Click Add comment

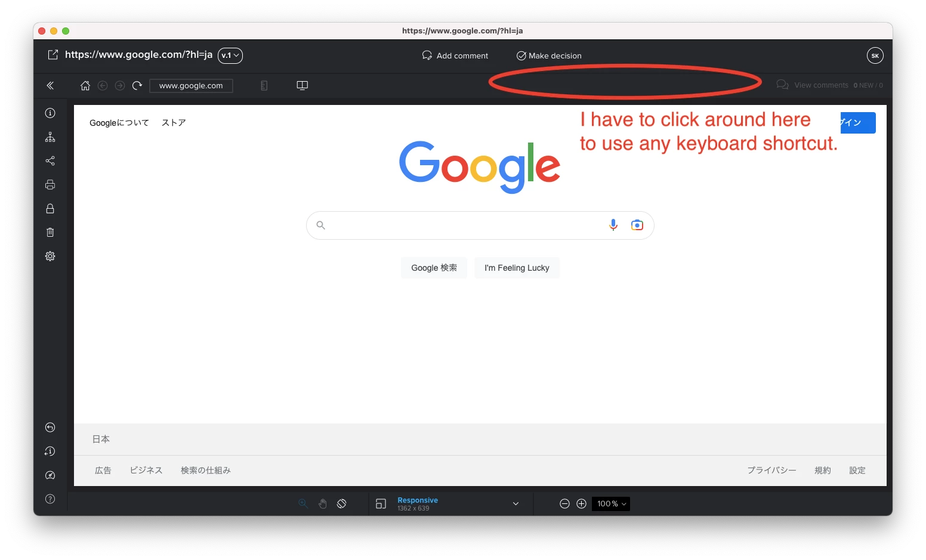[455, 55]
